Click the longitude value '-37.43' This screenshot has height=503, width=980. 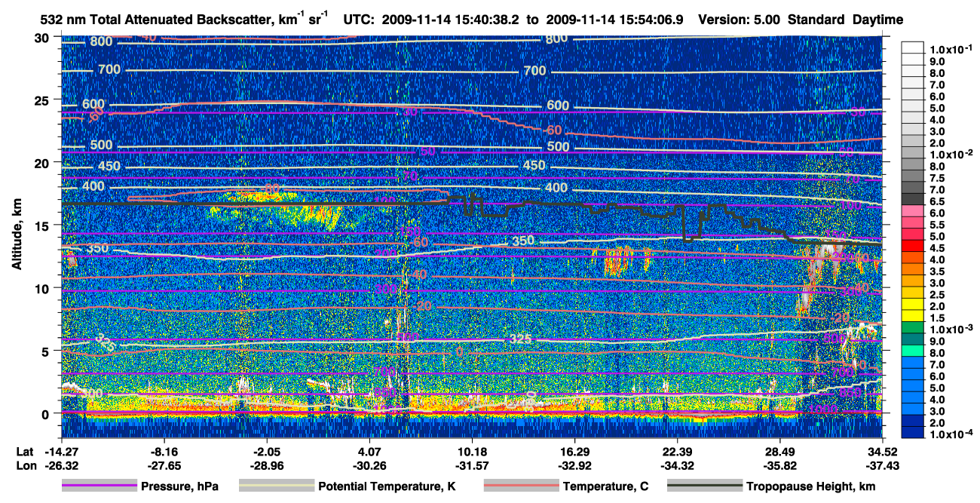[x=883, y=466]
